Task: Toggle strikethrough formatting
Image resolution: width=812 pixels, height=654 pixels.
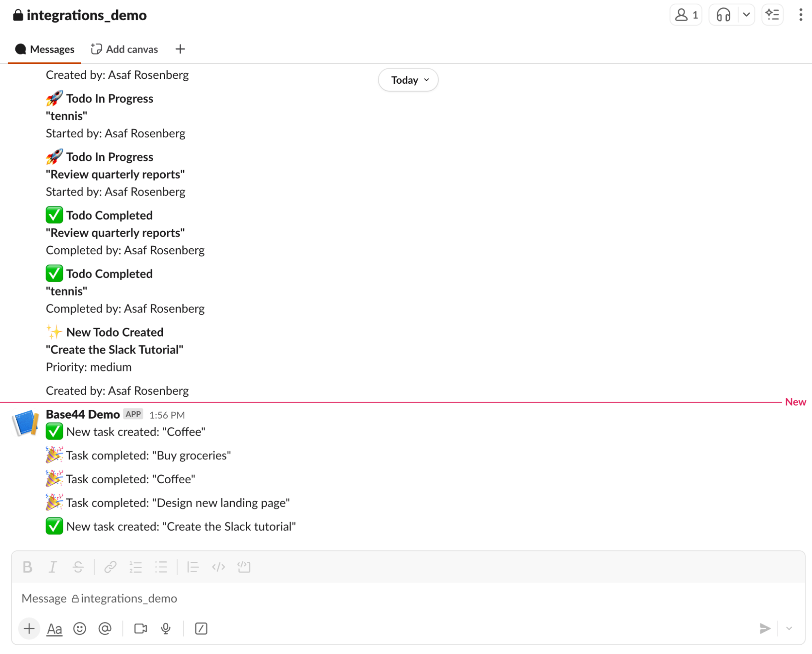Action: click(x=78, y=567)
